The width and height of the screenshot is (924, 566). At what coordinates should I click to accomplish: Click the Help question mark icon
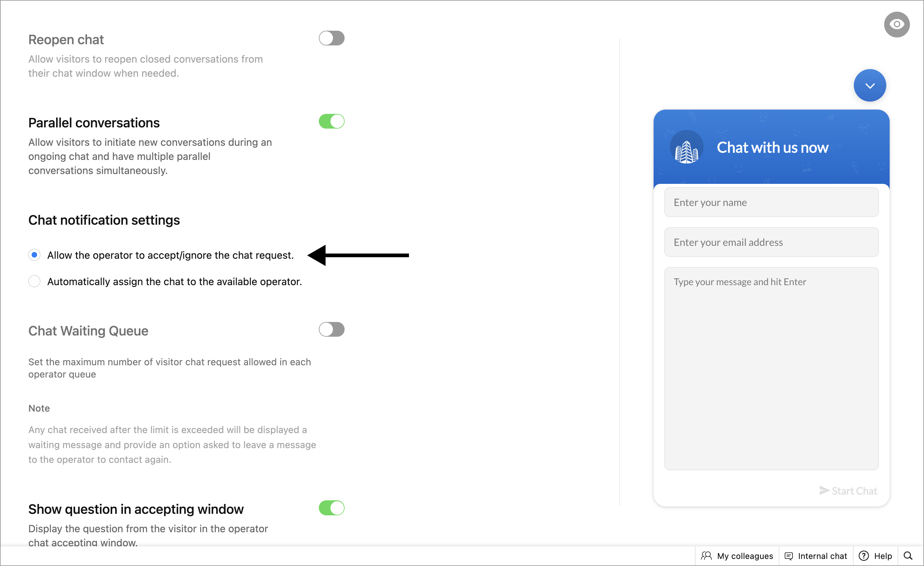(864, 556)
